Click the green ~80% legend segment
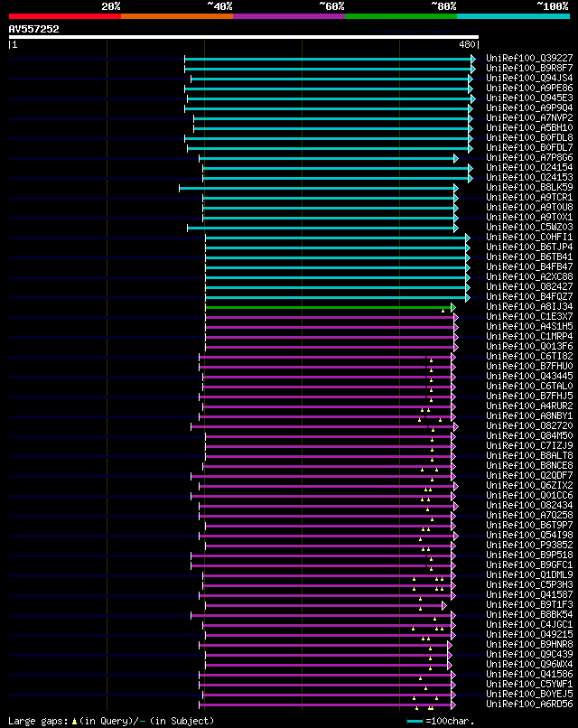Screen dimensions: 578x728 401,16
